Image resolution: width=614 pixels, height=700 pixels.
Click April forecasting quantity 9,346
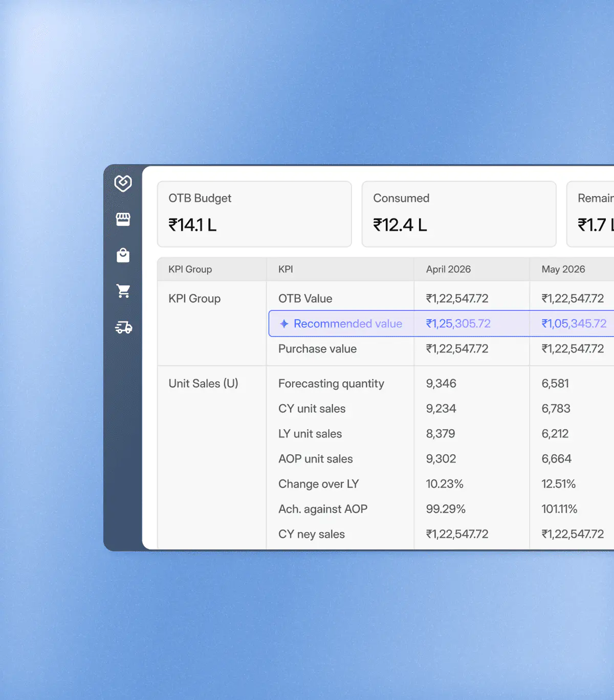[441, 384]
